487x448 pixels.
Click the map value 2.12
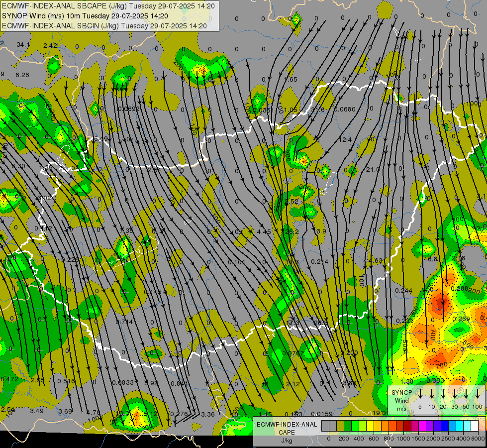point(293,384)
